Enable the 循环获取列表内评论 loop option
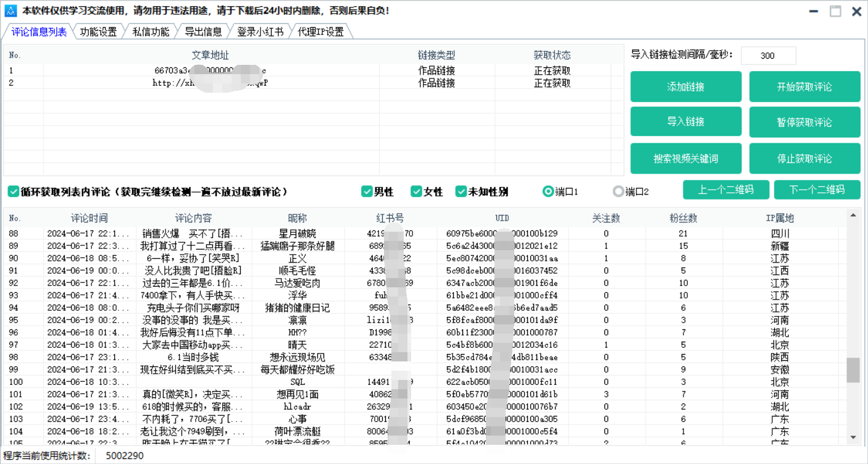 coord(14,191)
